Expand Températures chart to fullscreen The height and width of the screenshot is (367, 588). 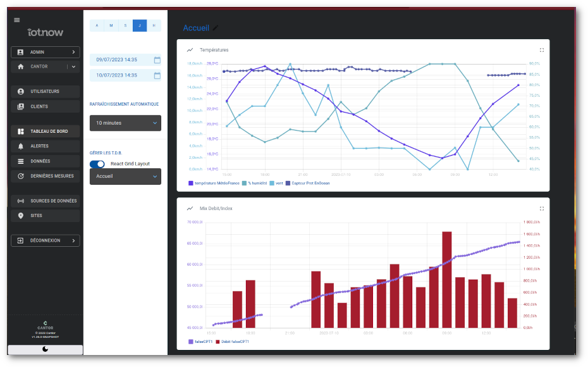tap(542, 50)
